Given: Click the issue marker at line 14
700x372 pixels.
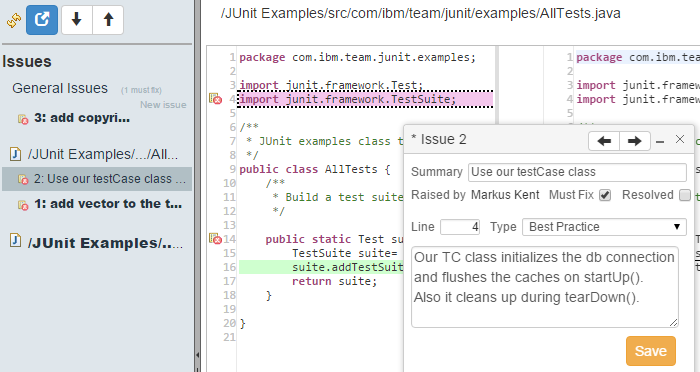Looking at the screenshot, I should coord(216,238).
